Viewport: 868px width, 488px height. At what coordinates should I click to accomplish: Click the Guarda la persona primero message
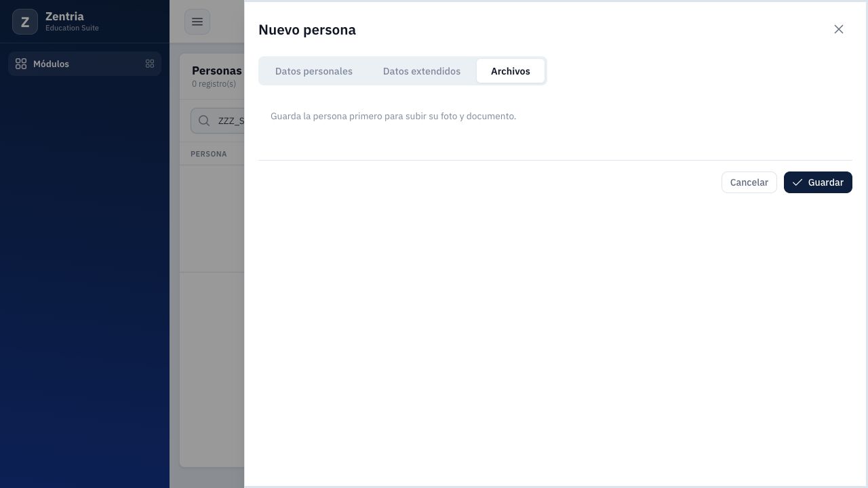point(393,117)
